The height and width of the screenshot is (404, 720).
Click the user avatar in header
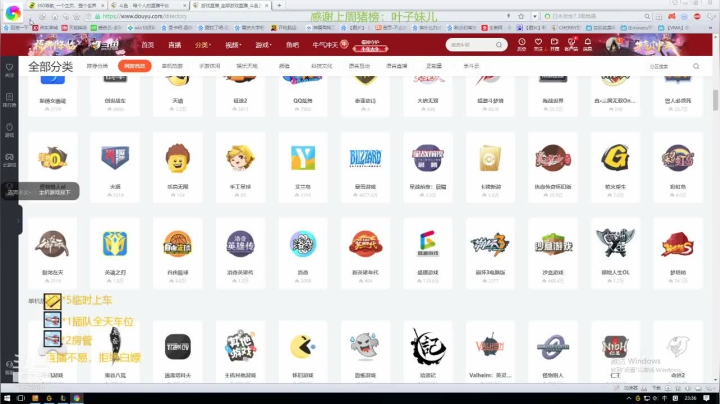pyautogui.click(x=613, y=45)
